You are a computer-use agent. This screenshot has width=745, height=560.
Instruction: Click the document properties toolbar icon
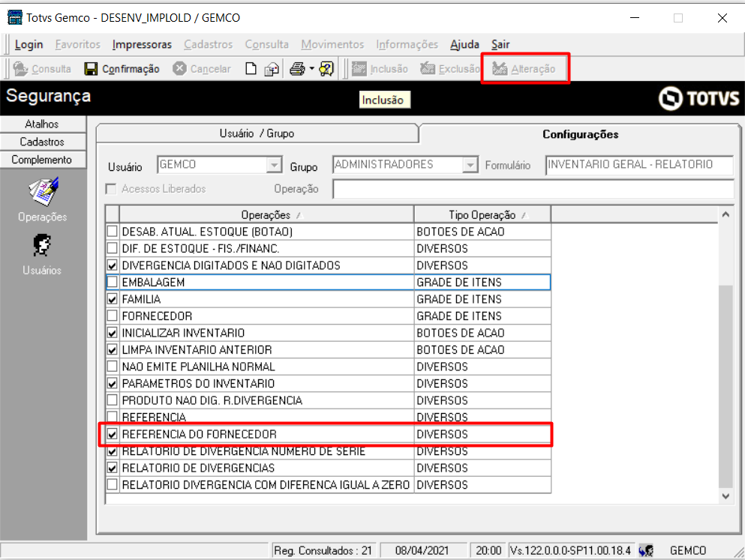point(272,69)
